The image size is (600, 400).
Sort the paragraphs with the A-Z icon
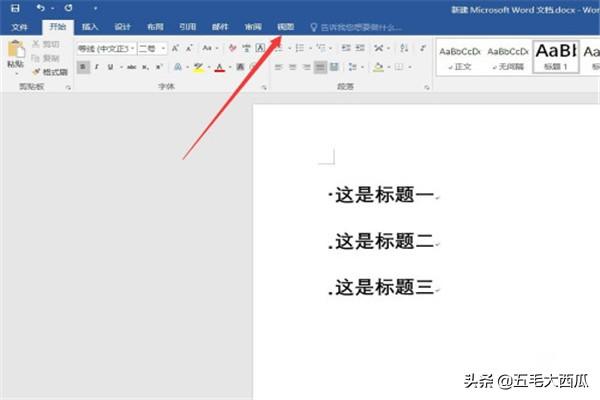coord(404,48)
